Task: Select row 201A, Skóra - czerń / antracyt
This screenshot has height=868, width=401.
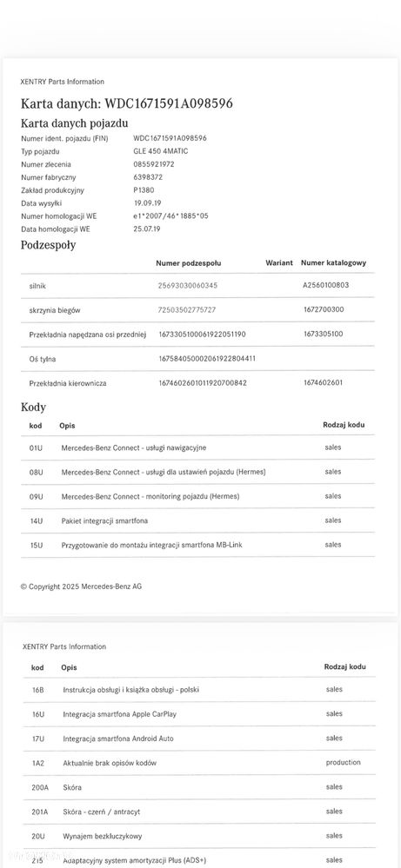Action: click(199, 812)
